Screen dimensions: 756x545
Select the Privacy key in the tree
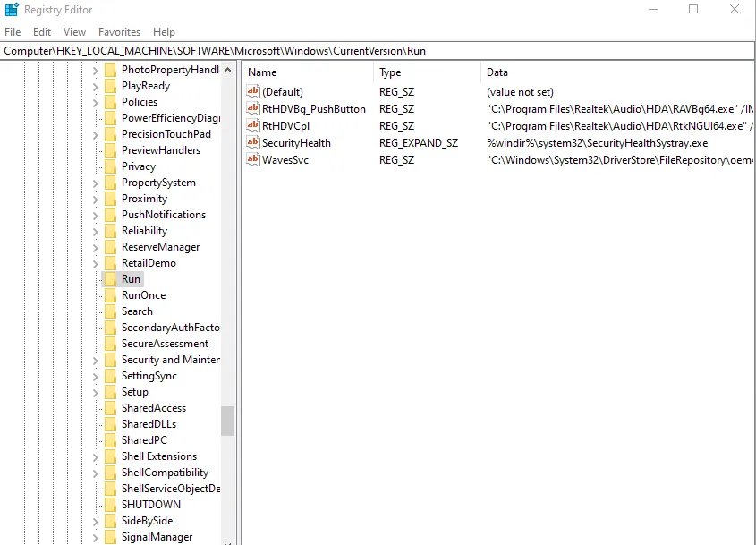(138, 166)
